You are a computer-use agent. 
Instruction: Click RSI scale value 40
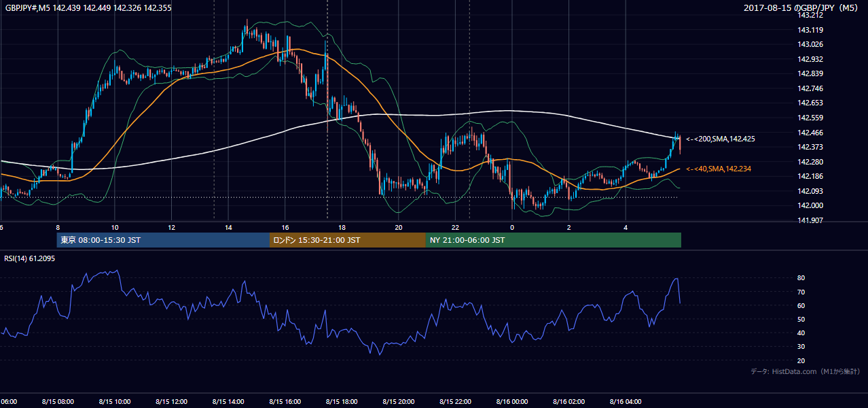[801, 333]
